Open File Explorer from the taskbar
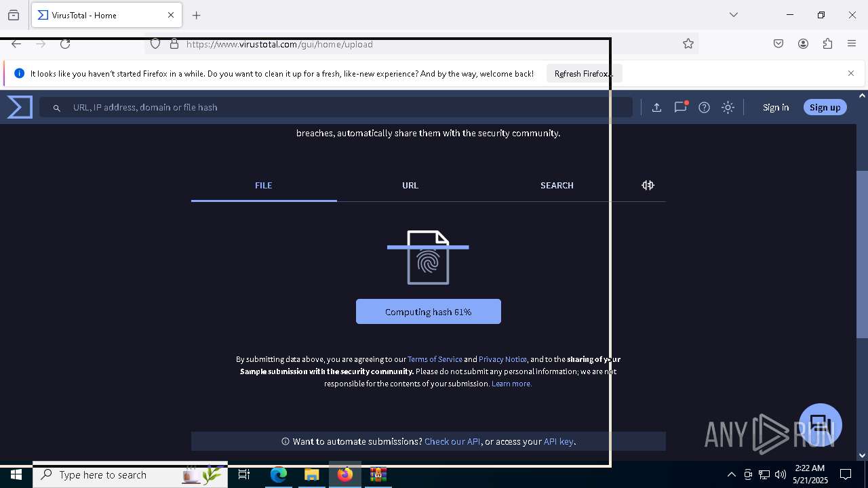Viewport: 868px width, 488px height. point(311,474)
